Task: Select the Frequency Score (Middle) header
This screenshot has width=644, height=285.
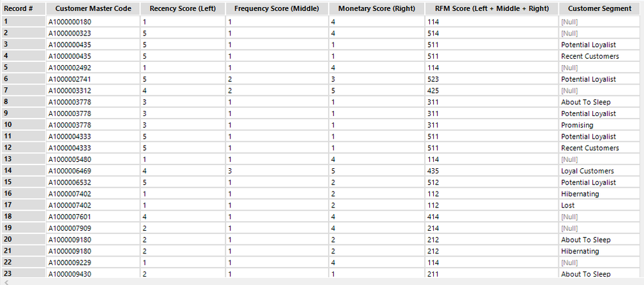Action: (277, 8)
